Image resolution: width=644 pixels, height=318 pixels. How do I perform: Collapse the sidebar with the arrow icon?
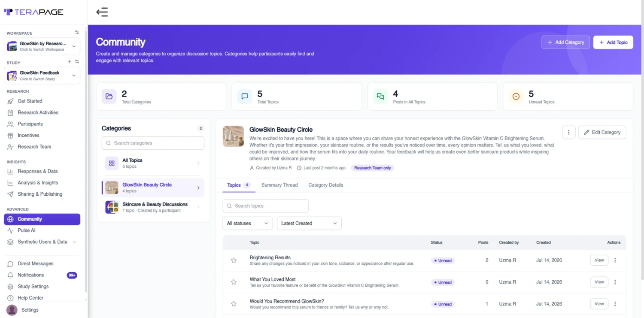(102, 12)
